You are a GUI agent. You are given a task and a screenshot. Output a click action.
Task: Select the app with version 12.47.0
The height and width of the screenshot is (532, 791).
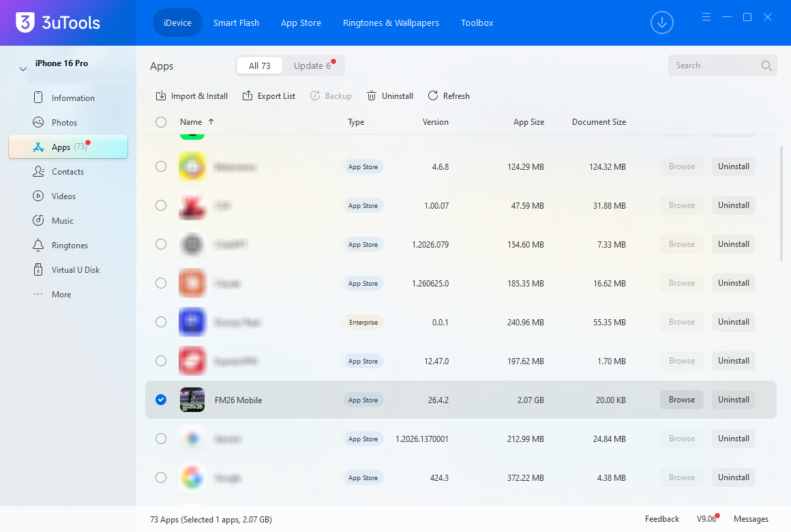[161, 361]
